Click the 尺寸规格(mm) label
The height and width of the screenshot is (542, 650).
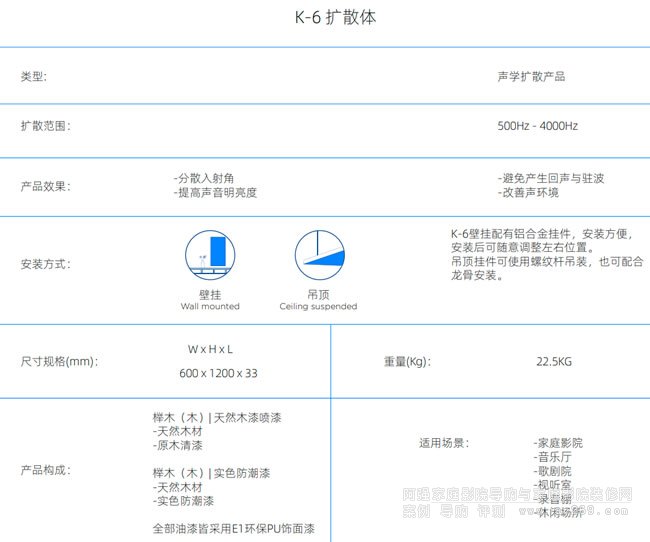tap(59, 361)
